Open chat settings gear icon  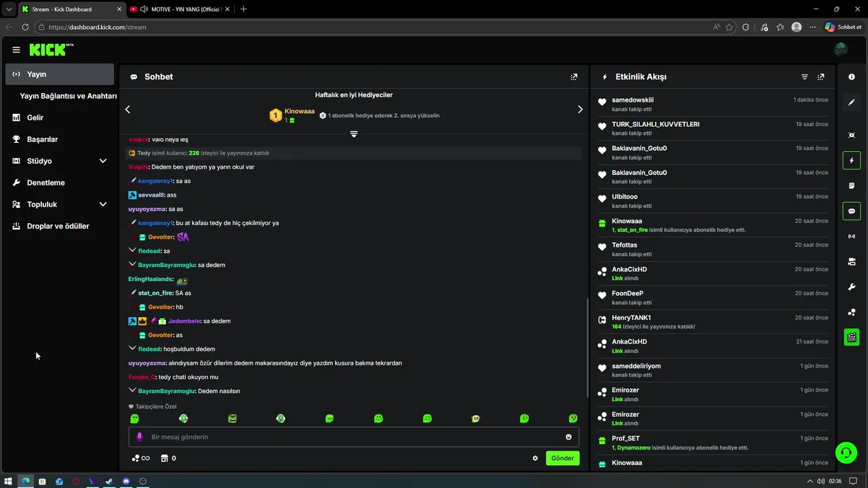pos(535,458)
